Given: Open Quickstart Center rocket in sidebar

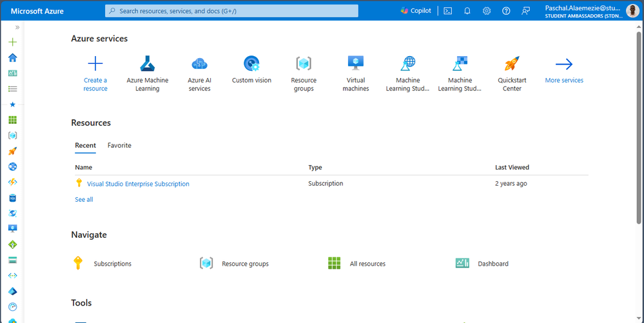Looking at the screenshot, I should pos(12,152).
